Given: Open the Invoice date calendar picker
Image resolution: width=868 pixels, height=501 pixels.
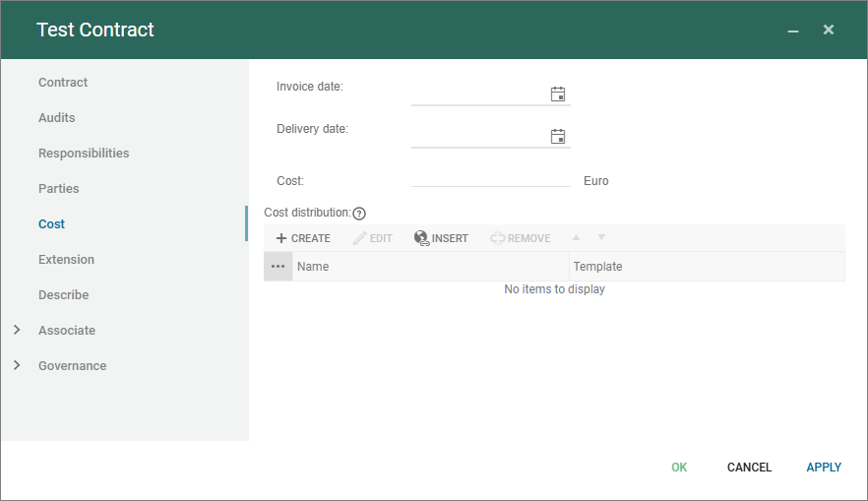Looking at the screenshot, I should coord(558,94).
